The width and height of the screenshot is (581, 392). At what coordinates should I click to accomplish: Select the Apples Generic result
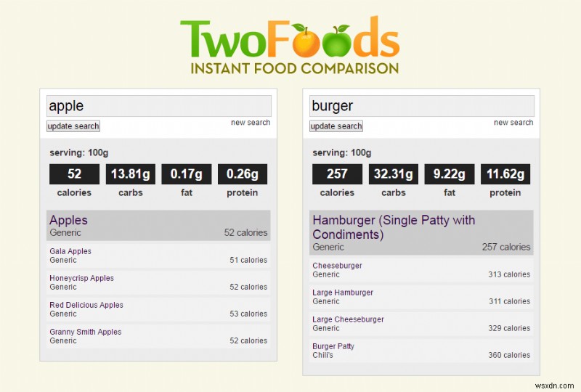tap(158, 226)
